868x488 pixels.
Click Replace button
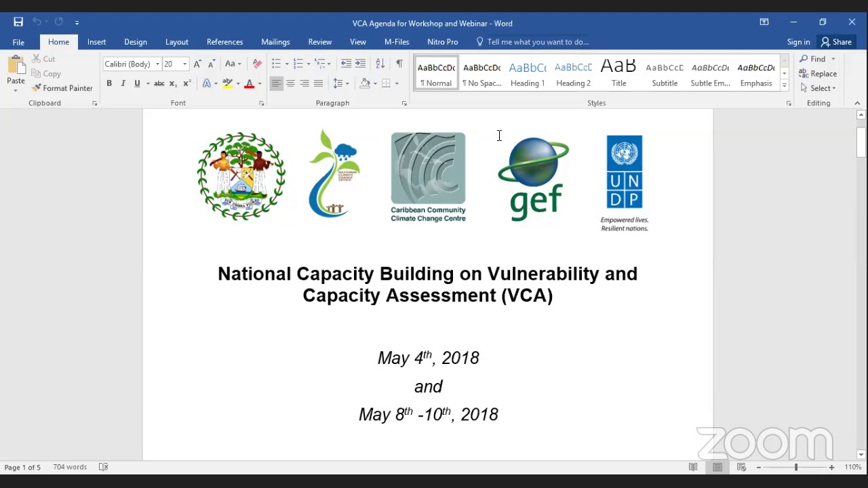(x=818, y=74)
